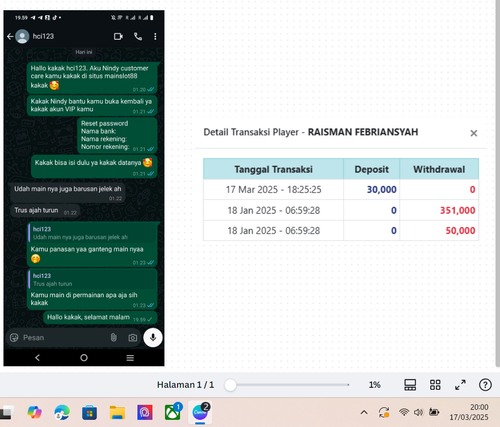This screenshot has width=500, height=427.
Task: Open Microsoft Edge from the taskbar
Action: 62,412
